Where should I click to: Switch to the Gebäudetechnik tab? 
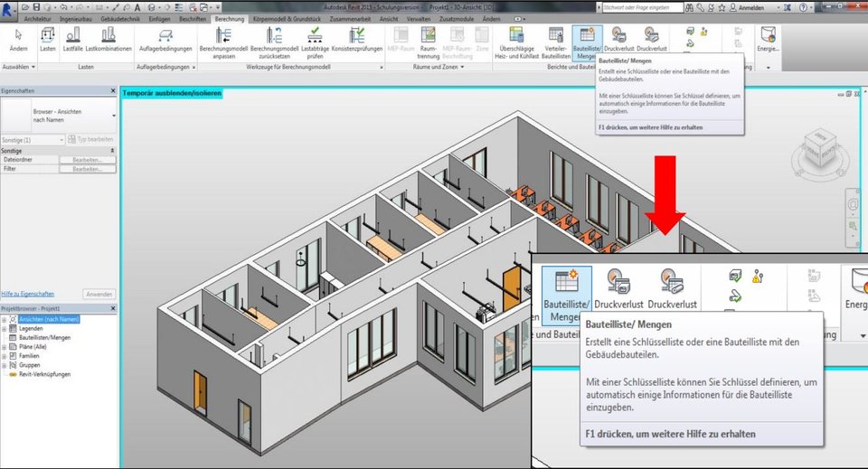[120, 19]
